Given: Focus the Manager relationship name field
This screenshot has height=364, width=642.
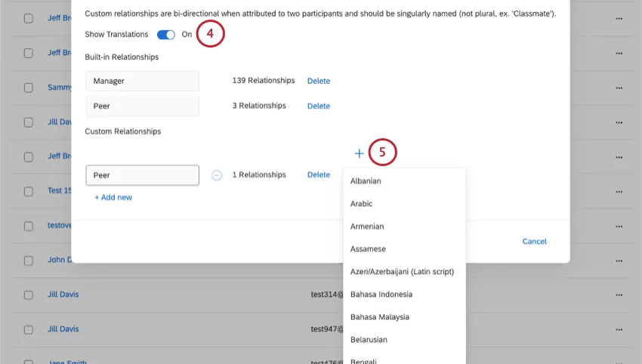Looking at the screenshot, I should 143,81.
